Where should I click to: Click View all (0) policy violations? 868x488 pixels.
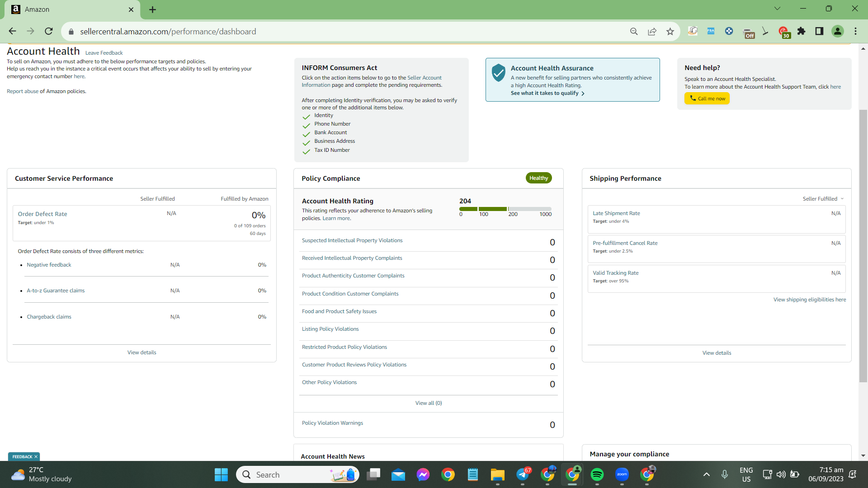click(429, 403)
